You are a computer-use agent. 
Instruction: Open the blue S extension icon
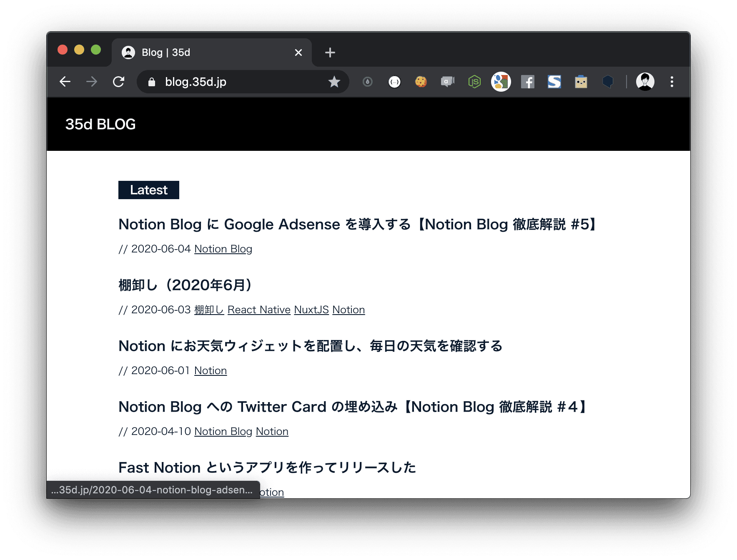pyautogui.click(x=554, y=82)
